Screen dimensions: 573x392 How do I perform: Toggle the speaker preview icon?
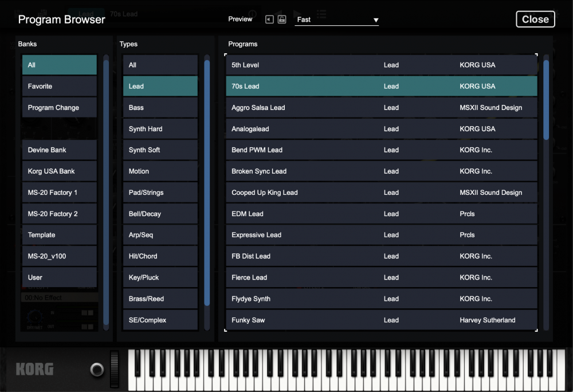[269, 18]
